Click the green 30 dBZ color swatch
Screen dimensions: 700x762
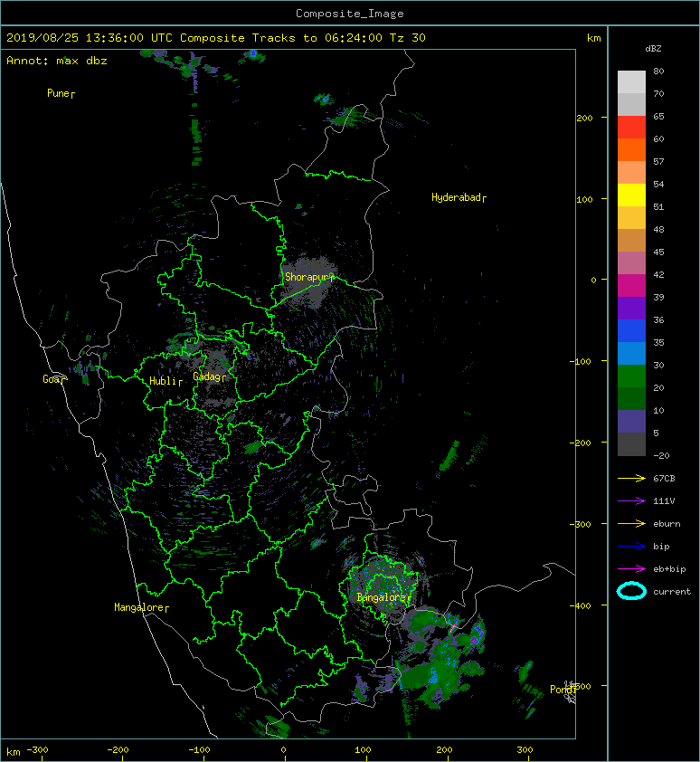[x=631, y=376]
